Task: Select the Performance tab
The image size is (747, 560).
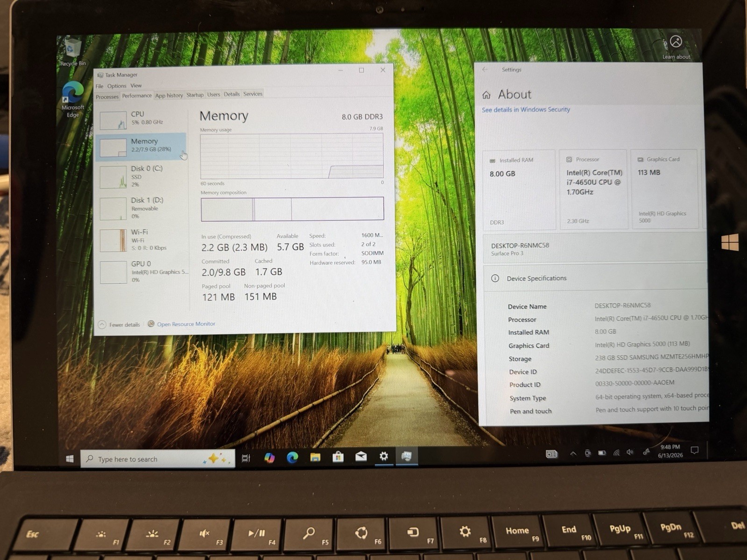Action: pos(137,96)
